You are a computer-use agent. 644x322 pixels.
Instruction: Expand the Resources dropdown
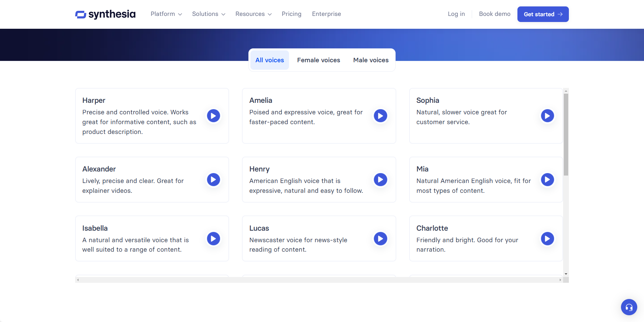click(253, 14)
